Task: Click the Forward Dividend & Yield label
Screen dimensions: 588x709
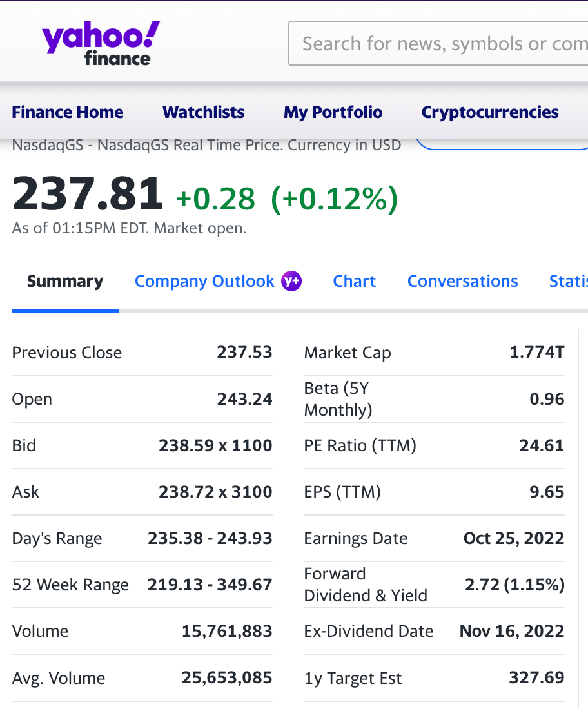Action: click(x=365, y=585)
